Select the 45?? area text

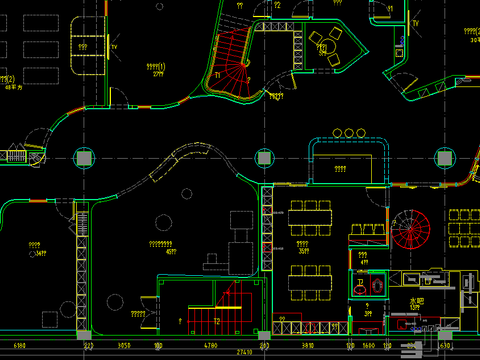tap(171, 252)
